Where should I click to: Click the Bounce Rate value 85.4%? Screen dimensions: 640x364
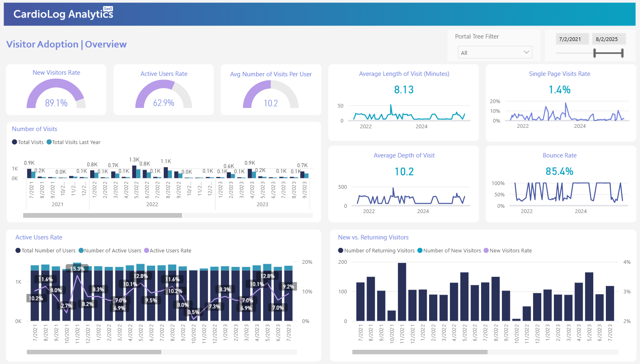pyautogui.click(x=560, y=171)
